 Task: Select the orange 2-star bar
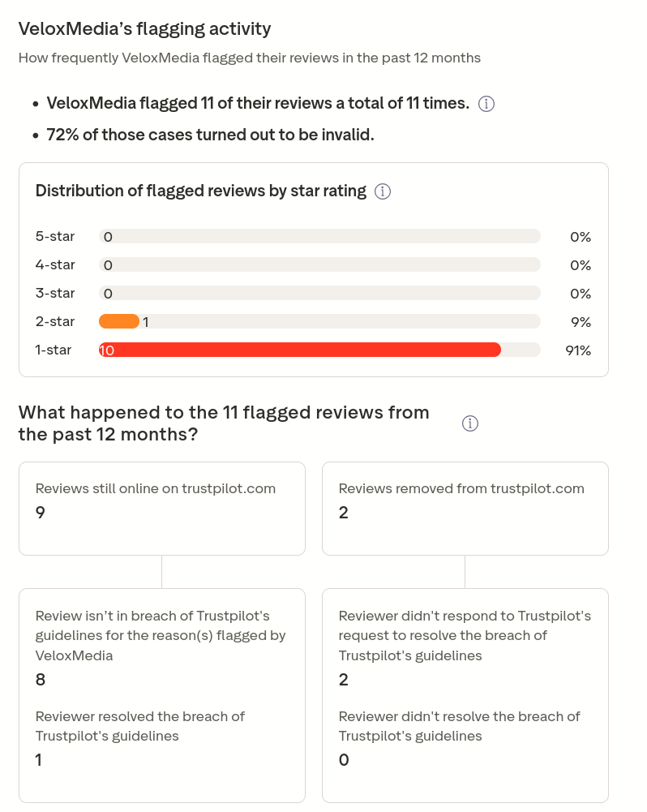119,321
